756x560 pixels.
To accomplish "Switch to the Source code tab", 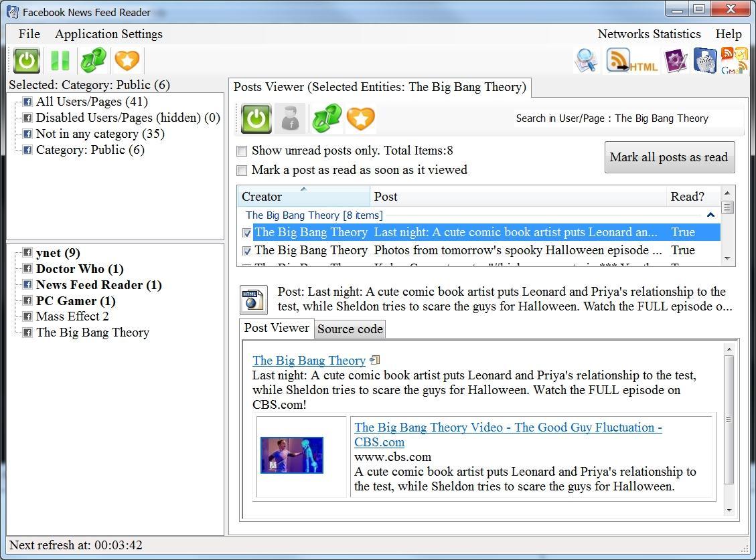I will [350, 329].
